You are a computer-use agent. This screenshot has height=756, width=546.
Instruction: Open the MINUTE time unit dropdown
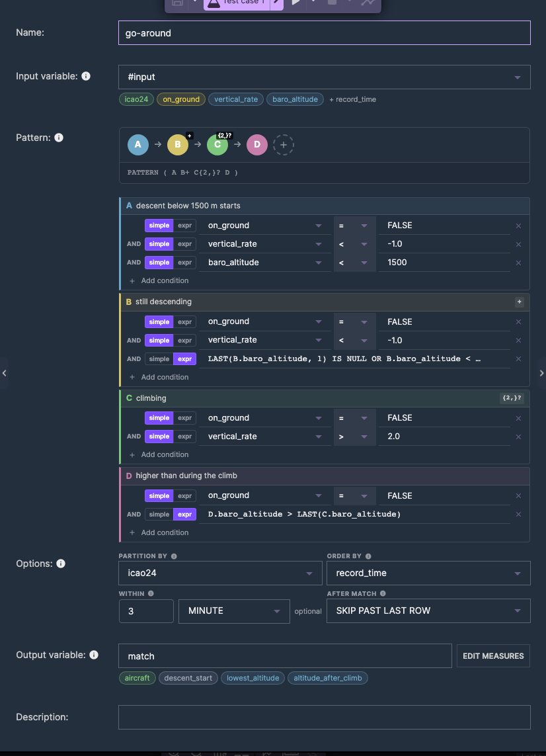(x=234, y=611)
